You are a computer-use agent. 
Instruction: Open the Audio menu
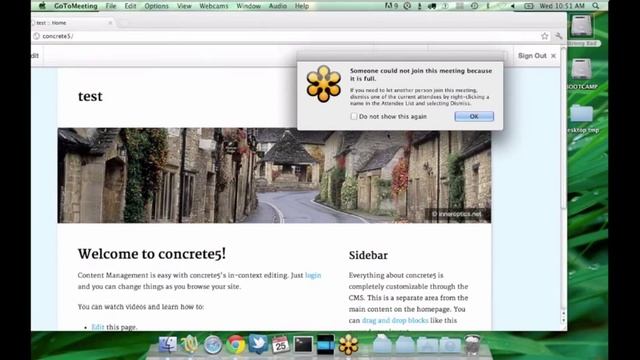pyautogui.click(x=278, y=6)
